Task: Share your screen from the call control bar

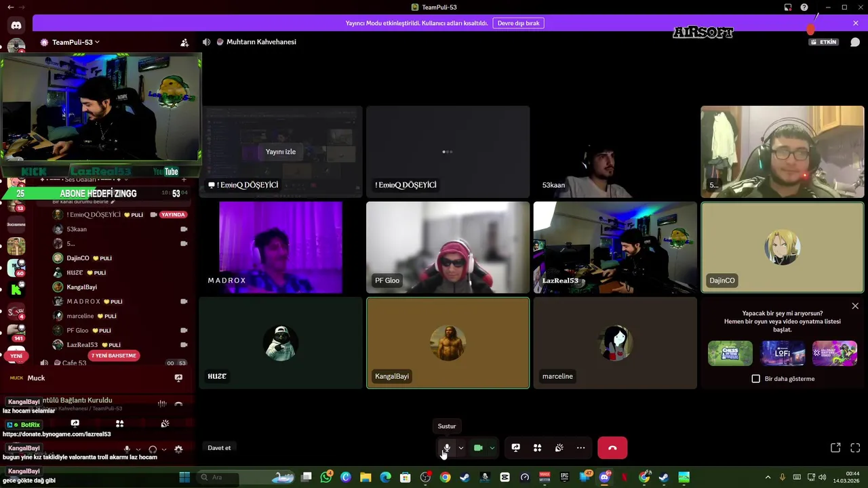Action: tap(516, 448)
